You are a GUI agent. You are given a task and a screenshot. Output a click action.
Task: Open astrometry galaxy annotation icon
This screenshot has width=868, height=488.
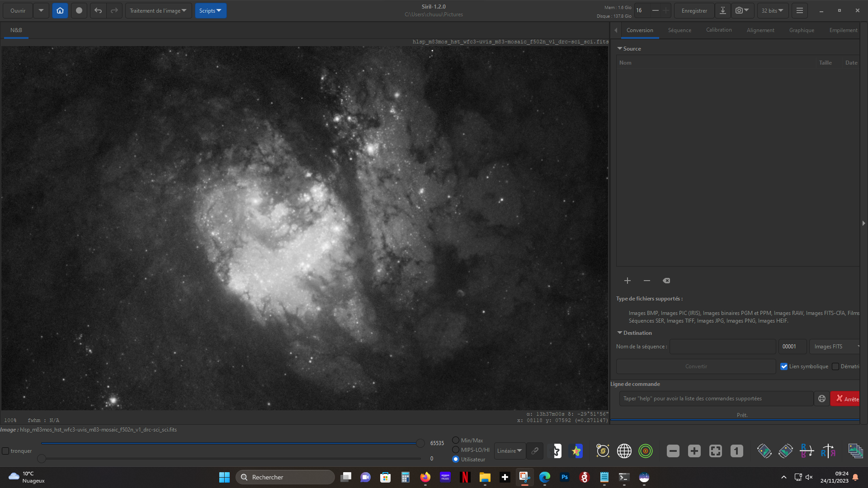603,451
